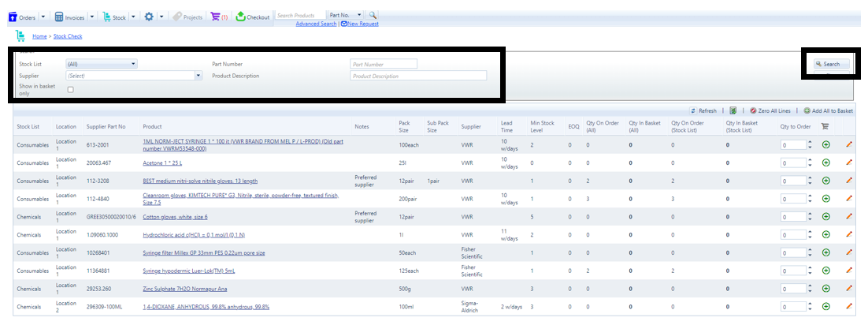The height and width of the screenshot is (325, 868).
Task: Open the Projects toolbar item
Action: 187,17
